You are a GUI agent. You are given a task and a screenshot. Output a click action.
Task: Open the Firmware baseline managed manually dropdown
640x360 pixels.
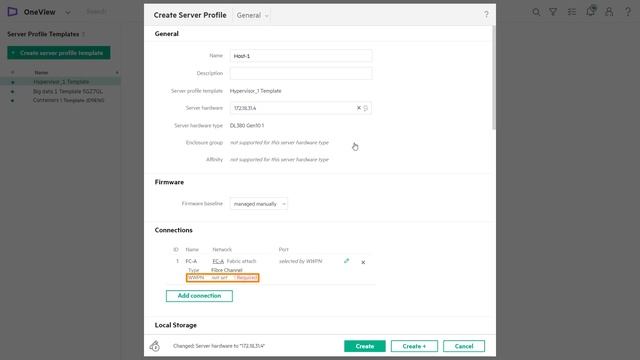tap(259, 204)
